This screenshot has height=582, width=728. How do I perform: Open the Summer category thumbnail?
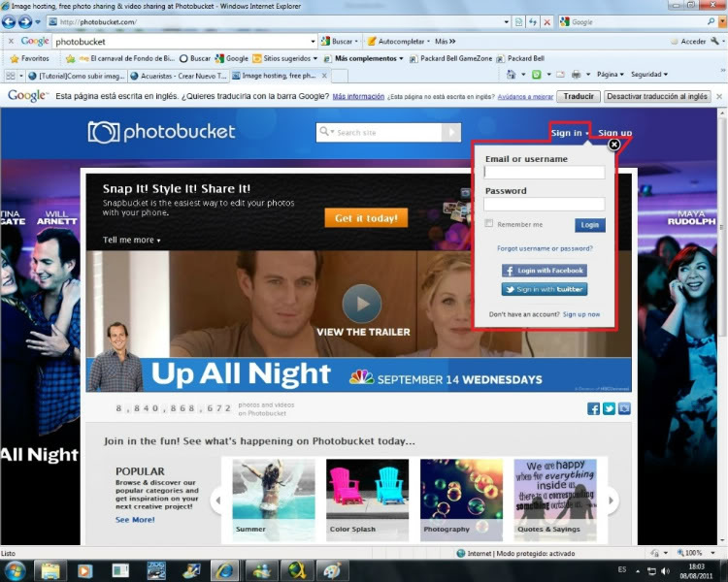[274, 500]
